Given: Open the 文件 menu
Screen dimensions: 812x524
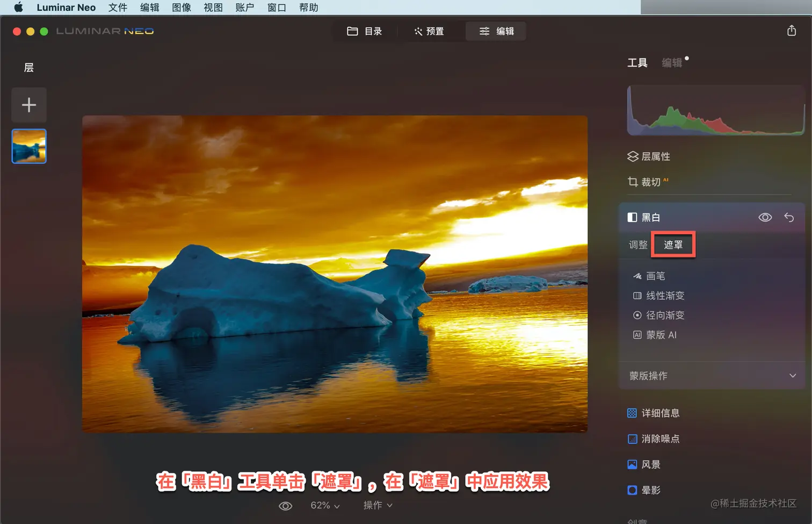Looking at the screenshot, I should point(118,8).
